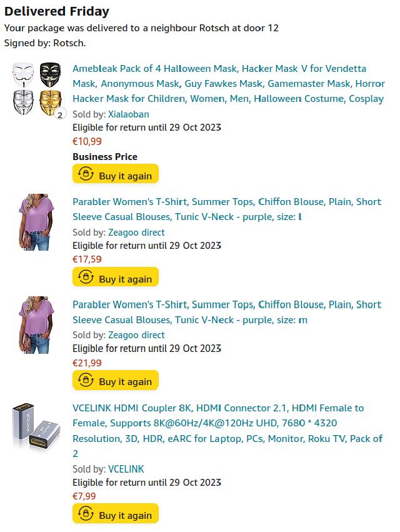400x532 pixels.
Task: Open the purple blouse size M thumbnail
Action: pyautogui.click(x=37, y=325)
